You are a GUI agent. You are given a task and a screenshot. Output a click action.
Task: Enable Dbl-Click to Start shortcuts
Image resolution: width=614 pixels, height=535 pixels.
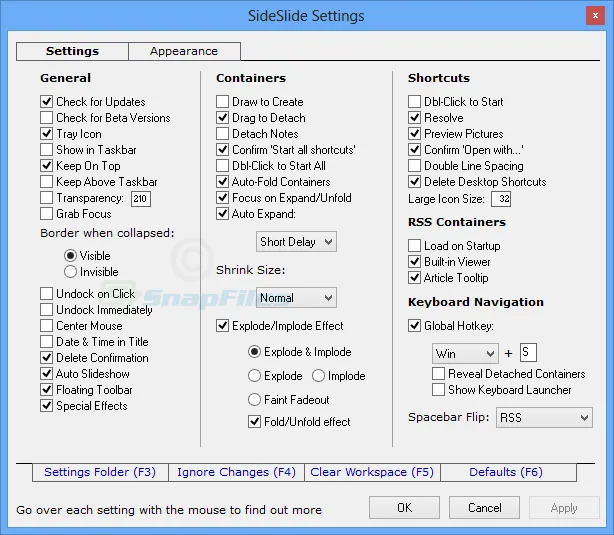pos(414,102)
